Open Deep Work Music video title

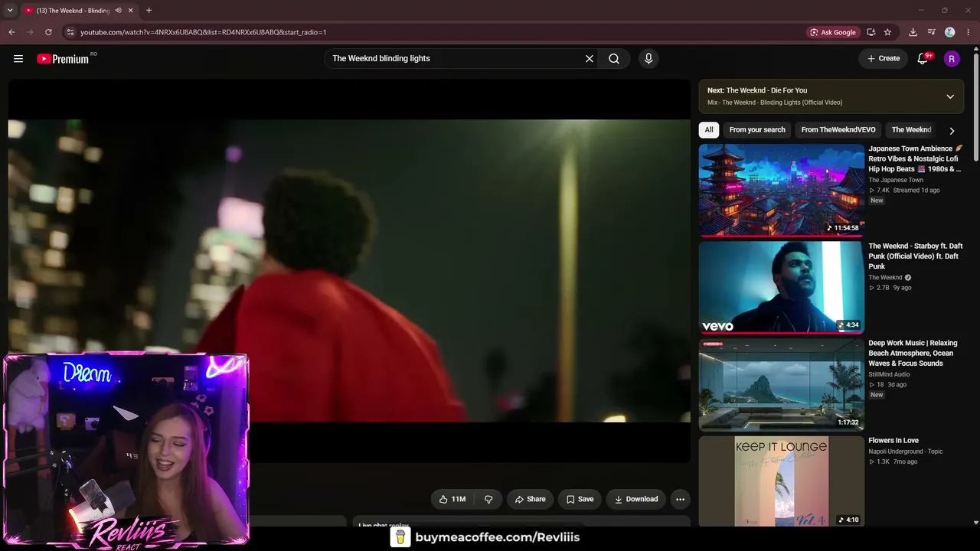coord(913,353)
